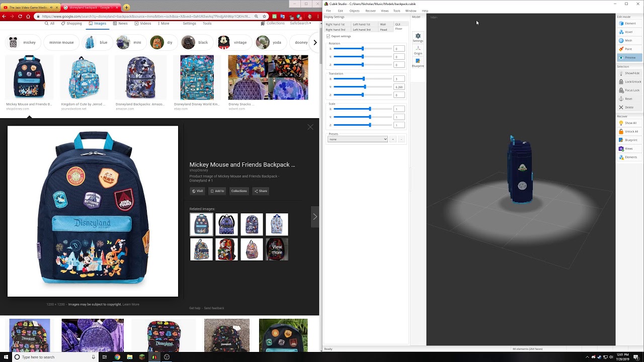Open the File menu in Cubik Studio

coord(329,11)
